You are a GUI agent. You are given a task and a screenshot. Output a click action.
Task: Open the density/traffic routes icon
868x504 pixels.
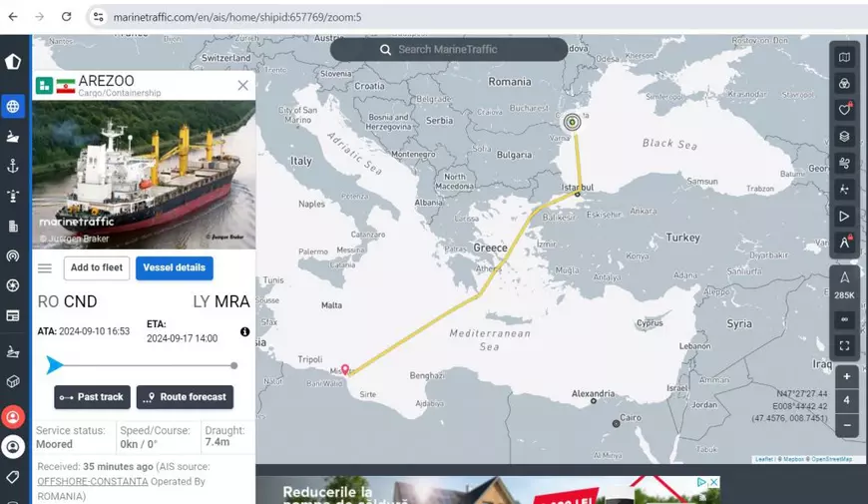coord(844,190)
